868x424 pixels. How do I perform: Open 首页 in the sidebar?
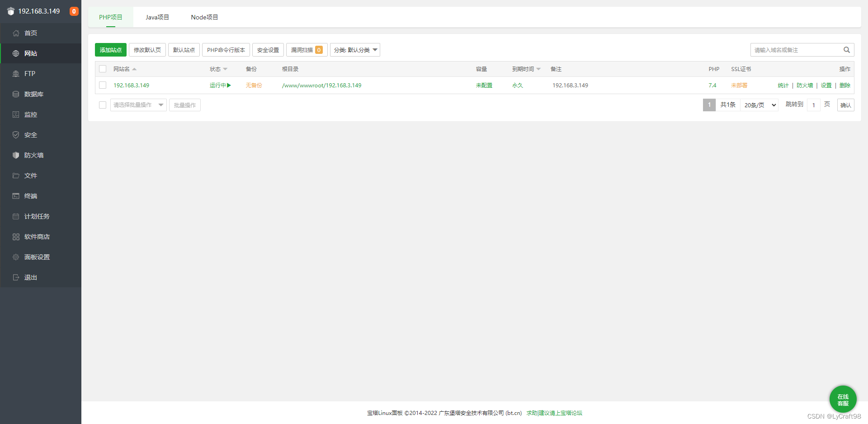pos(41,33)
